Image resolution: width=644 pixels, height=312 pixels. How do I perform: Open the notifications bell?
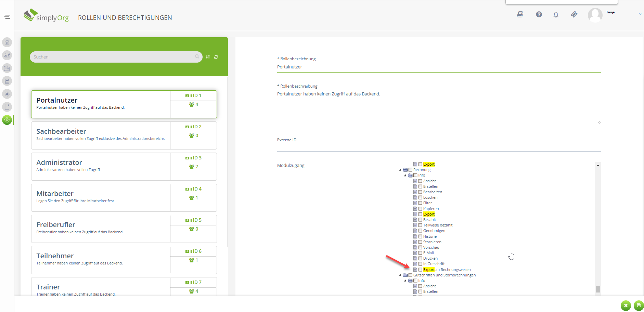(x=556, y=14)
